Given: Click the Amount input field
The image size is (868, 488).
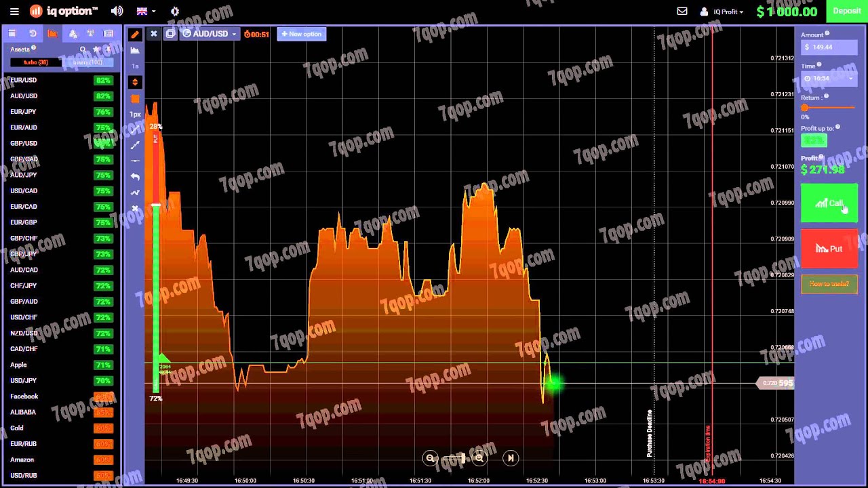Looking at the screenshot, I should (829, 47).
